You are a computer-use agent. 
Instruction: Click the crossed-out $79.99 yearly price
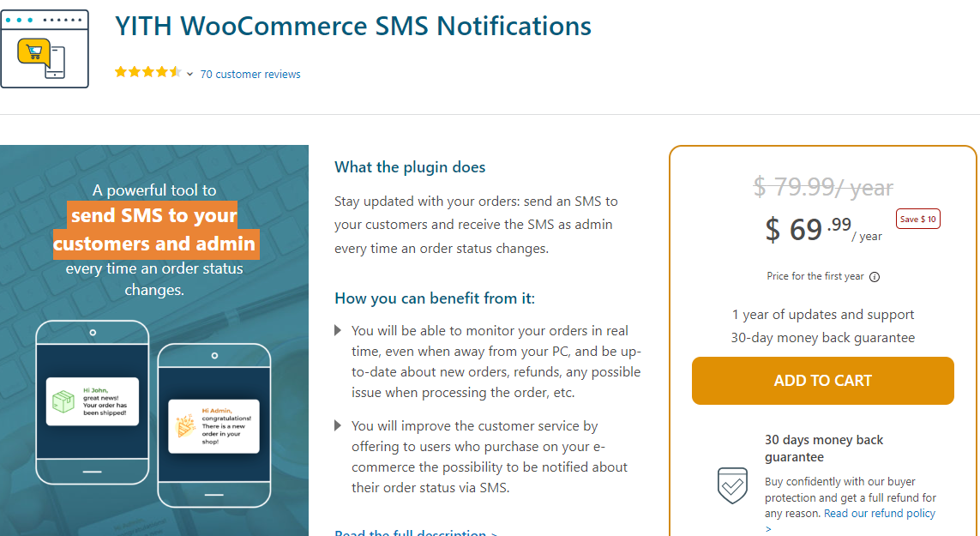coord(822,186)
